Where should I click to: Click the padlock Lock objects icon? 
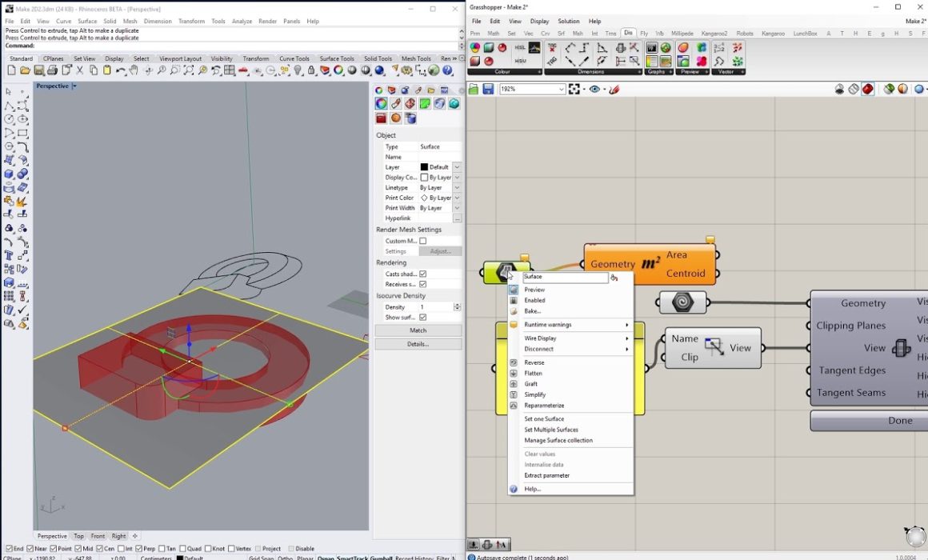pyautogui.click(x=311, y=70)
